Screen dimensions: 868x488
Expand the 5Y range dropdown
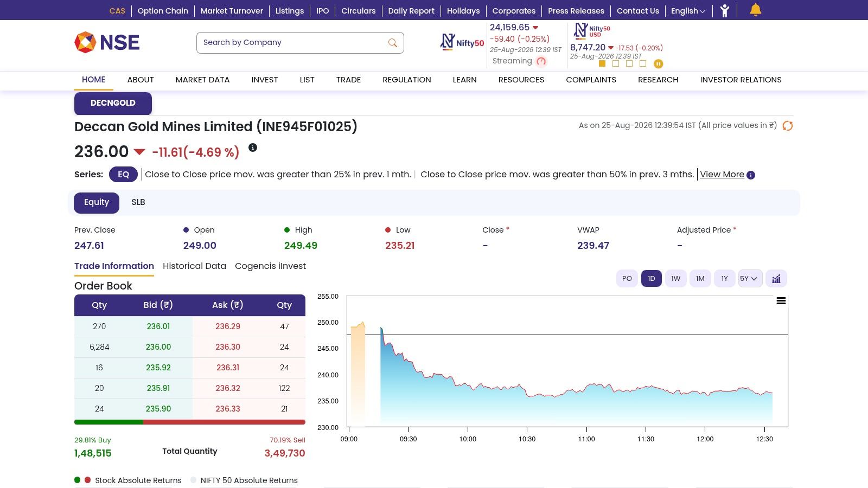tap(750, 279)
